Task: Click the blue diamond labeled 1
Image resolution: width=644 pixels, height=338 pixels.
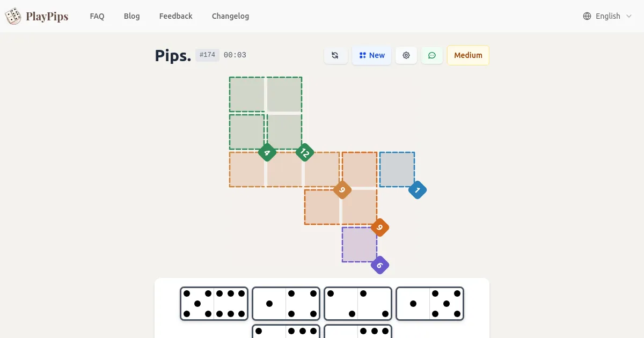Action: click(418, 190)
